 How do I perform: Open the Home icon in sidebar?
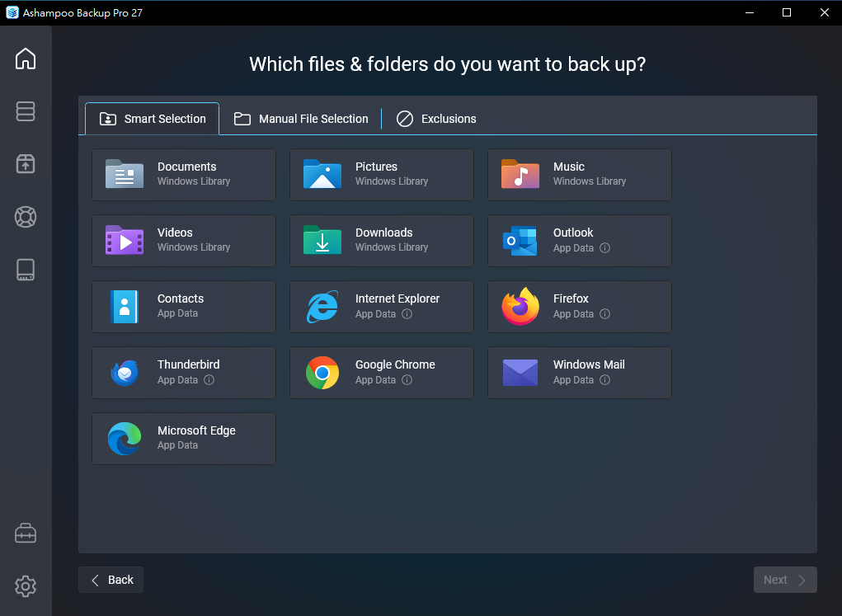point(26,59)
